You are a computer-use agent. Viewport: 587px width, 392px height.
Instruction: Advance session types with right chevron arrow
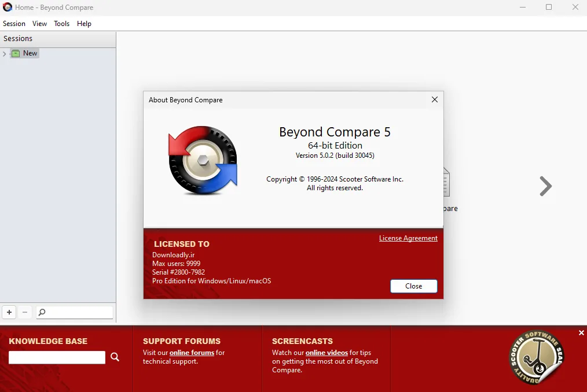tap(545, 186)
